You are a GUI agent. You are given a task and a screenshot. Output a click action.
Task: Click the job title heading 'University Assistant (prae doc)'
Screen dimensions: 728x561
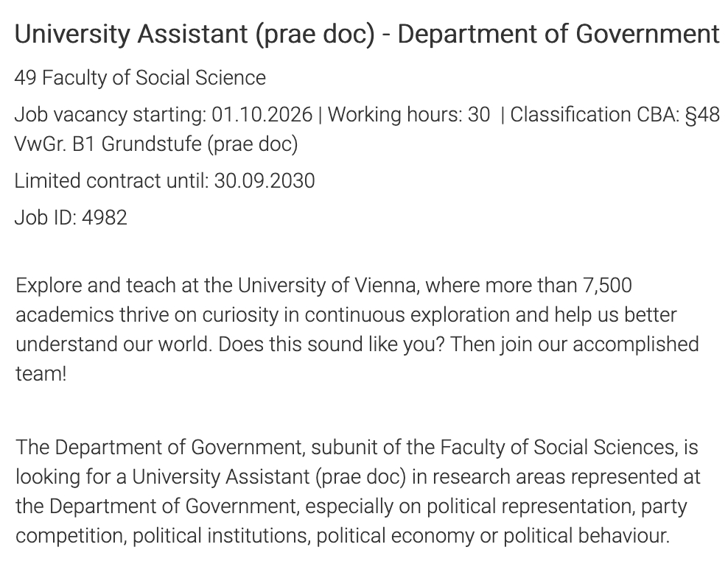pos(195,34)
